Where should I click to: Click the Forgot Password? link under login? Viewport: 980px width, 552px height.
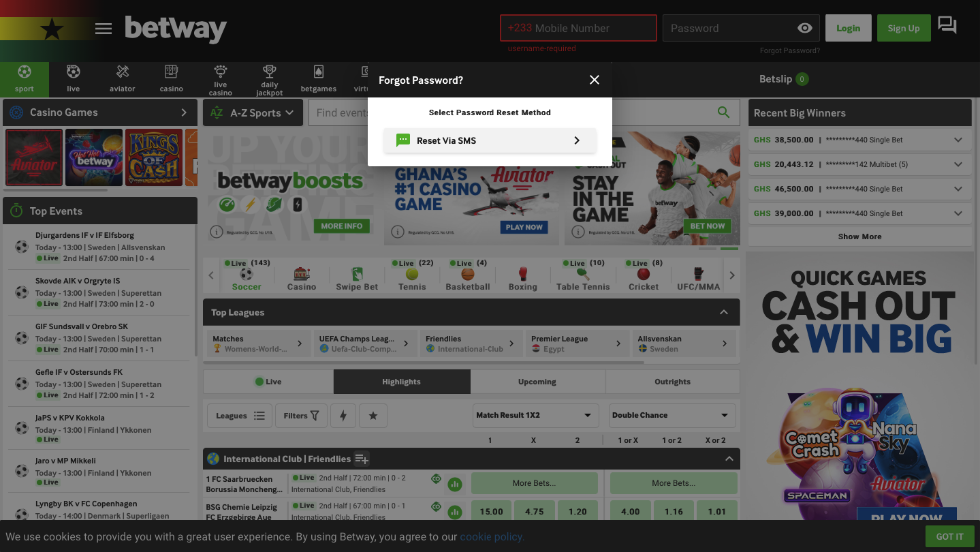790,50
